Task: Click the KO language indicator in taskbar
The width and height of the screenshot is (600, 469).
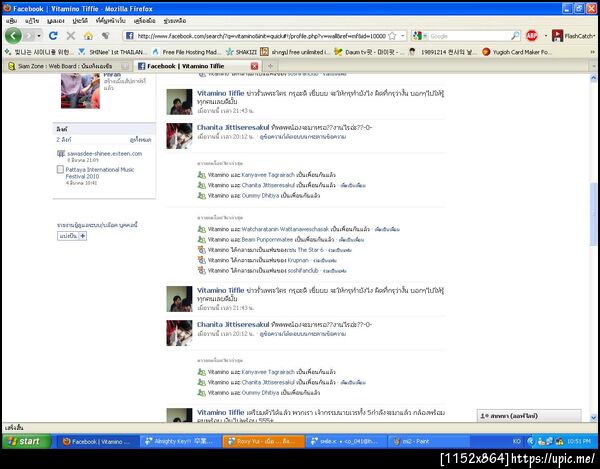Action: [x=516, y=441]
